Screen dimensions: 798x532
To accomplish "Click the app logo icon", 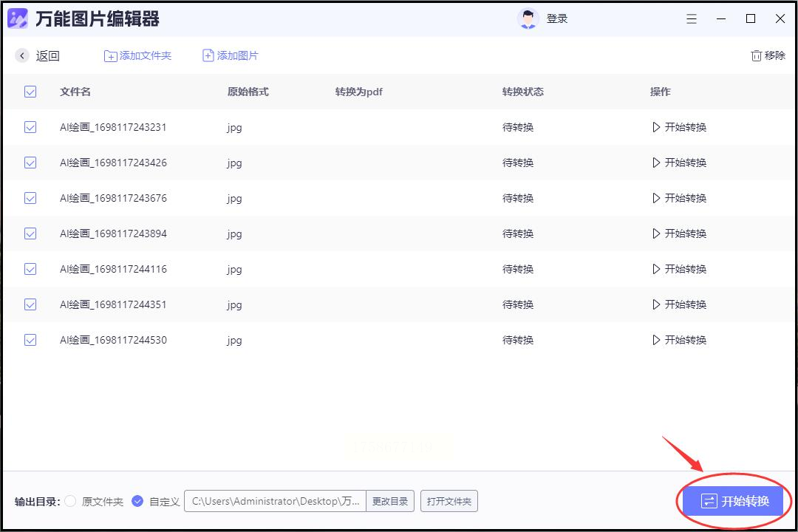I will pyautogui.click(x=17, y=18).
